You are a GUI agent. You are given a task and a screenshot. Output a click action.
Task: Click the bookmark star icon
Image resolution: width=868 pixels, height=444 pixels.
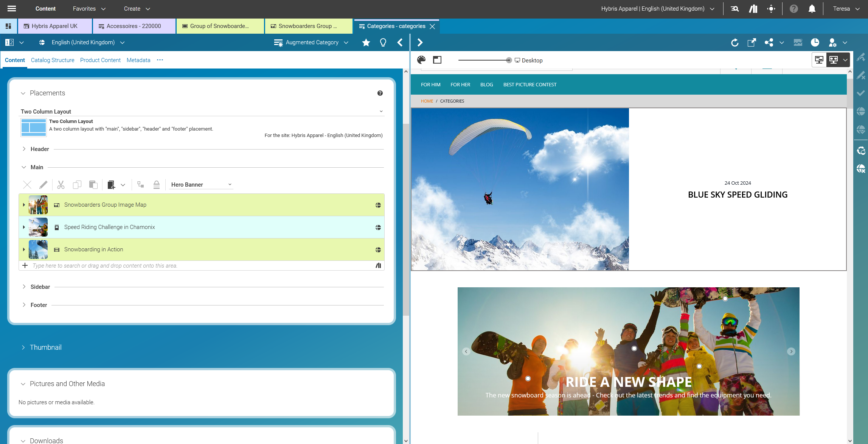click(366, 43)
